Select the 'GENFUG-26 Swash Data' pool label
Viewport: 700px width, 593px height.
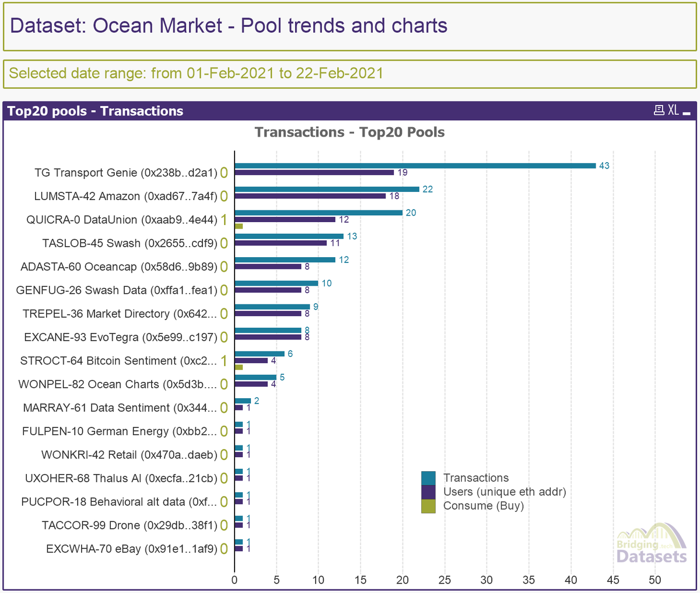tap(117, 290)
